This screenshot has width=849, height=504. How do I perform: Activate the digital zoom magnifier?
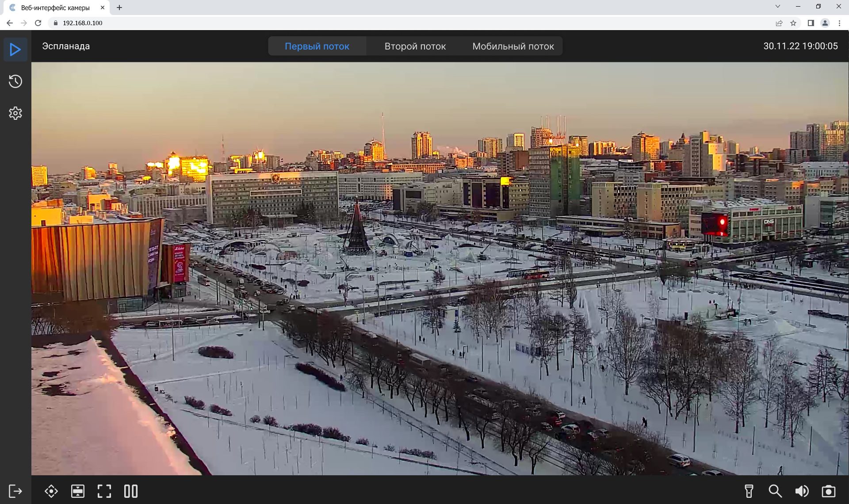point(775,491)
